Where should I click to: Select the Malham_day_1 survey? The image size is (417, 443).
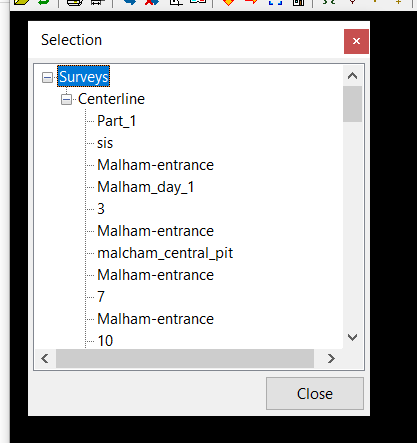(x=145, y=187)
